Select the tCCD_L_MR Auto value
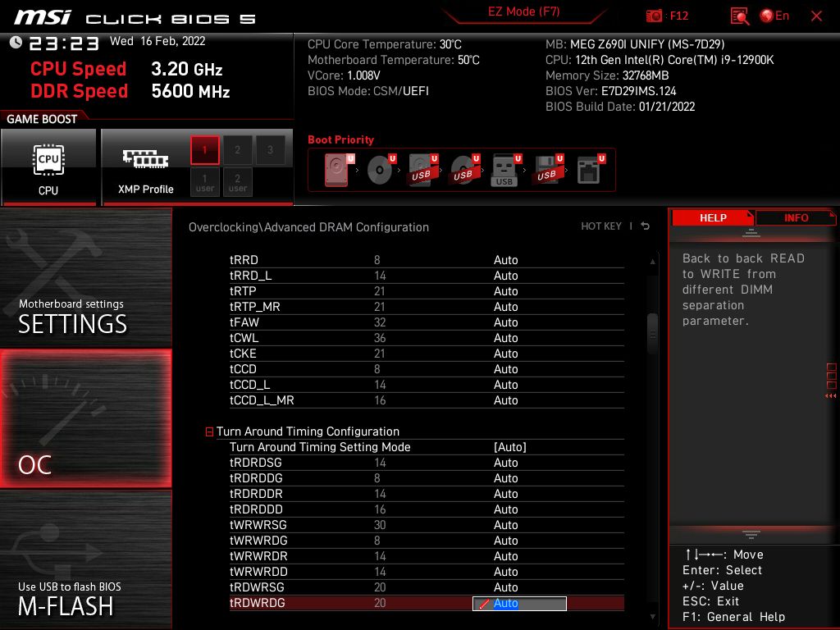 pos(505,400)
